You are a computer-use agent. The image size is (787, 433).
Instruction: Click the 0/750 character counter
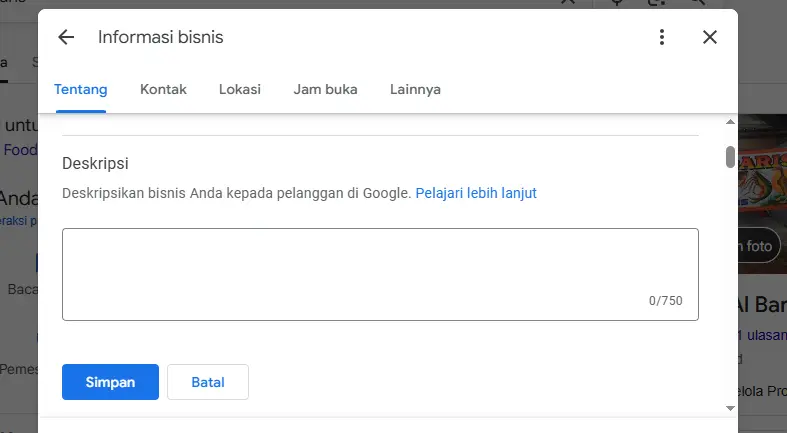tap(666, 301)
